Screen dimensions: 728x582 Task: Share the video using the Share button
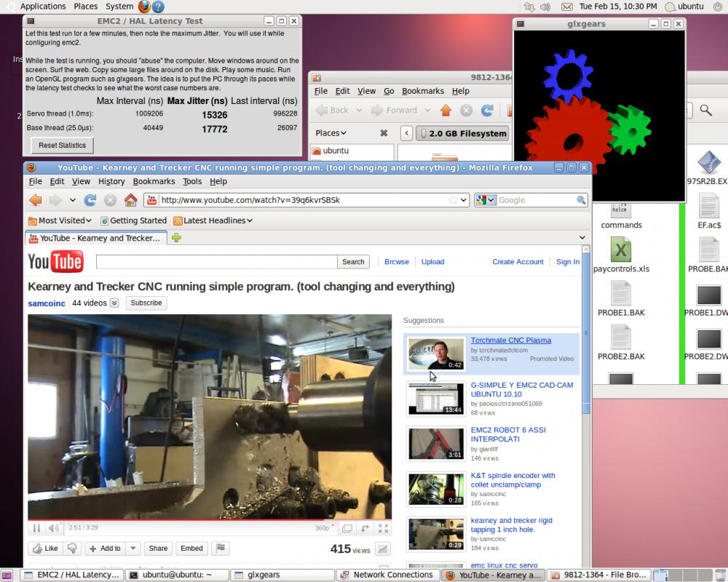[x=158, y=548]
